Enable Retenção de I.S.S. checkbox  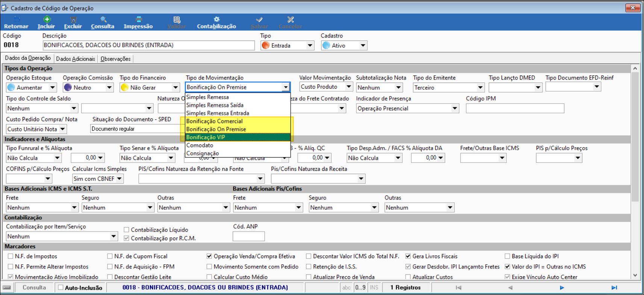pyautogui.click(x=308, y=267)
